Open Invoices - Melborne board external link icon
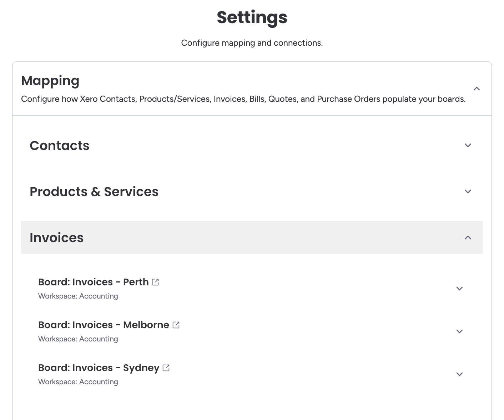 click(176, 325)
